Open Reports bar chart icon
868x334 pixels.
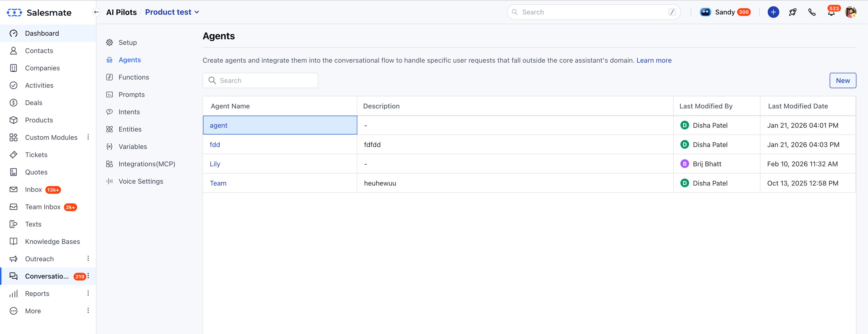(x=14, y=294)
